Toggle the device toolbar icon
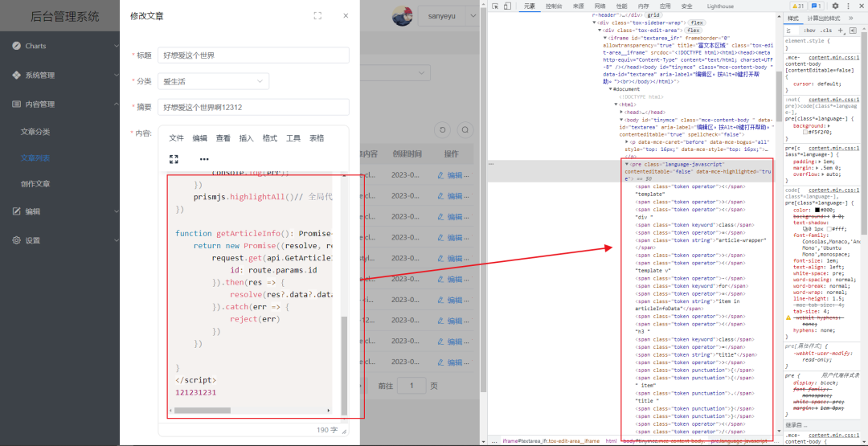Viewport: 868px width, 446px height. (x=507, y=6)
